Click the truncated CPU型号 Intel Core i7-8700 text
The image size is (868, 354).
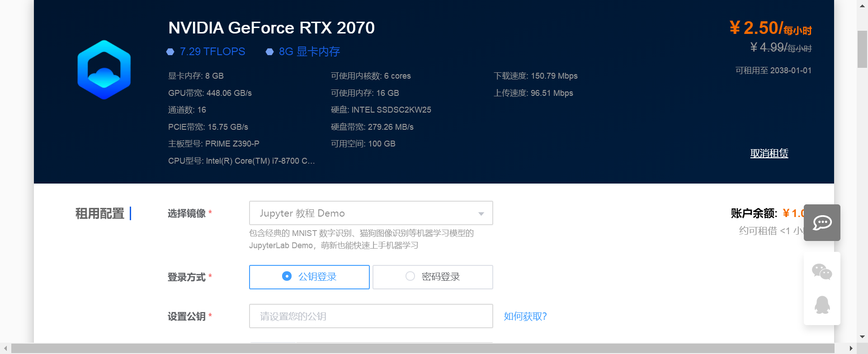[241, 161]
